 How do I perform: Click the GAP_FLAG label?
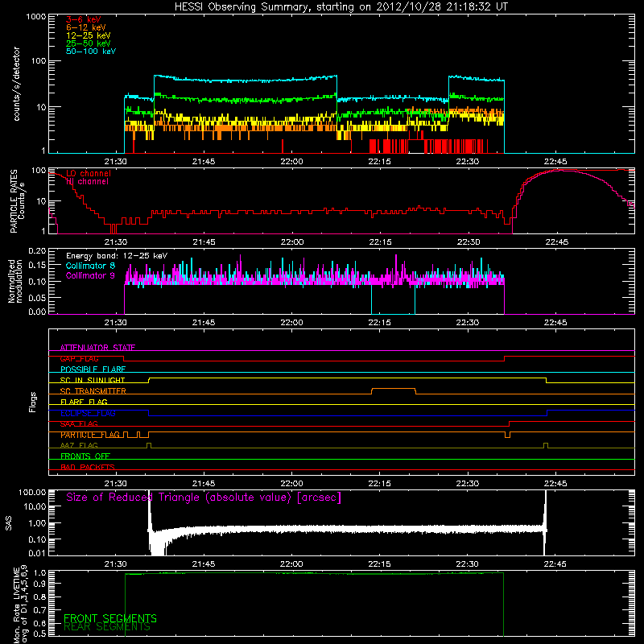point(79,358)
